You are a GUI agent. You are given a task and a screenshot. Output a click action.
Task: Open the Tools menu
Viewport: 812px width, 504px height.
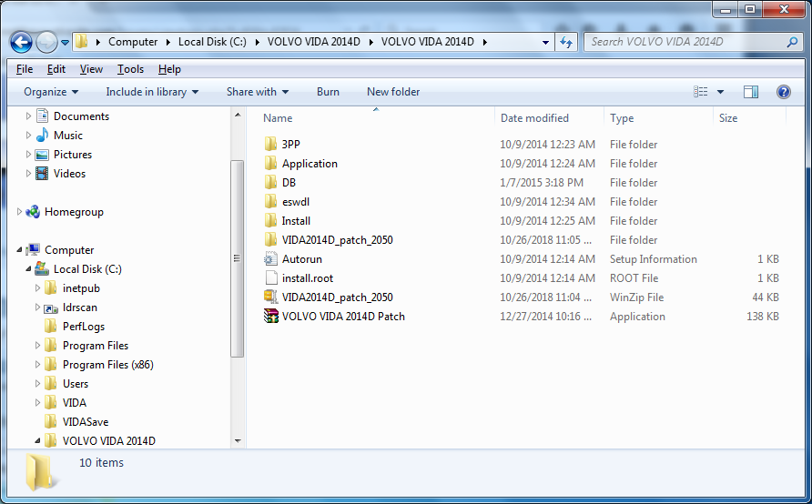[130, 69]
